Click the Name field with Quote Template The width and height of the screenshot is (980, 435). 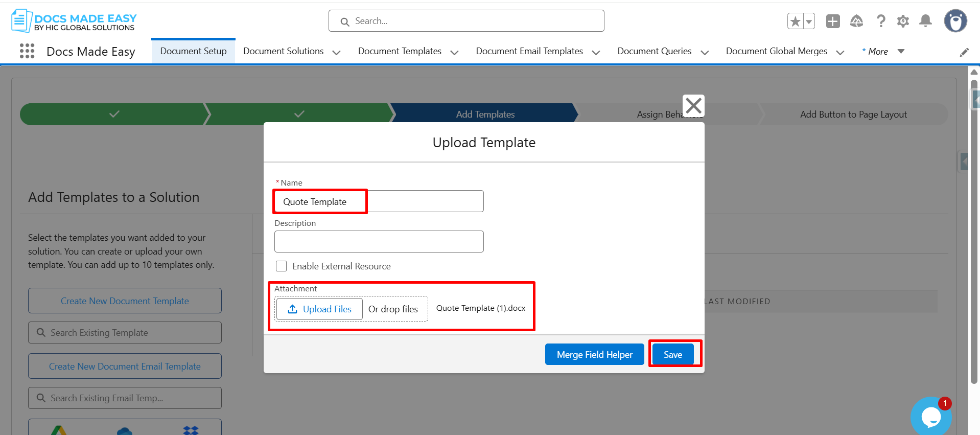[379, 201]
